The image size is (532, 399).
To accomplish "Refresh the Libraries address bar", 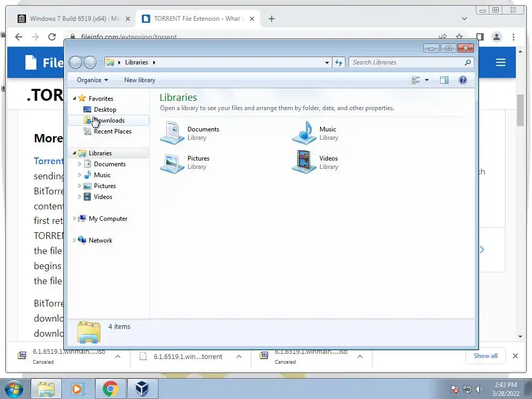I will click(x=339, y=62).
